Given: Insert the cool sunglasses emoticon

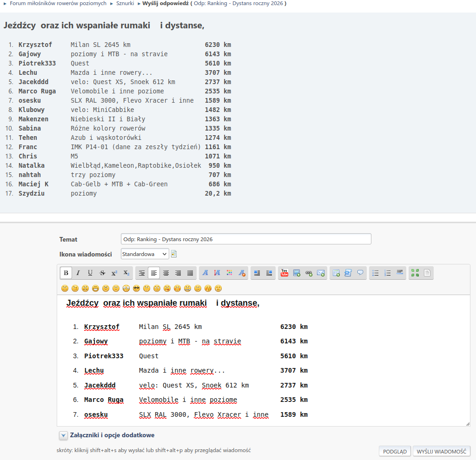Looking at the screenshot, I should click(136, 288).
